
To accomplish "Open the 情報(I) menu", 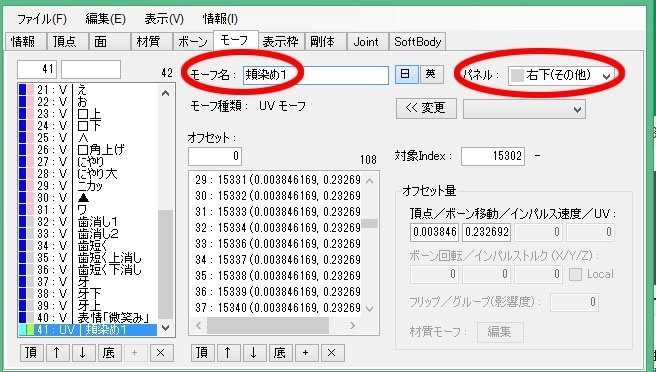I will click(220, 19).
